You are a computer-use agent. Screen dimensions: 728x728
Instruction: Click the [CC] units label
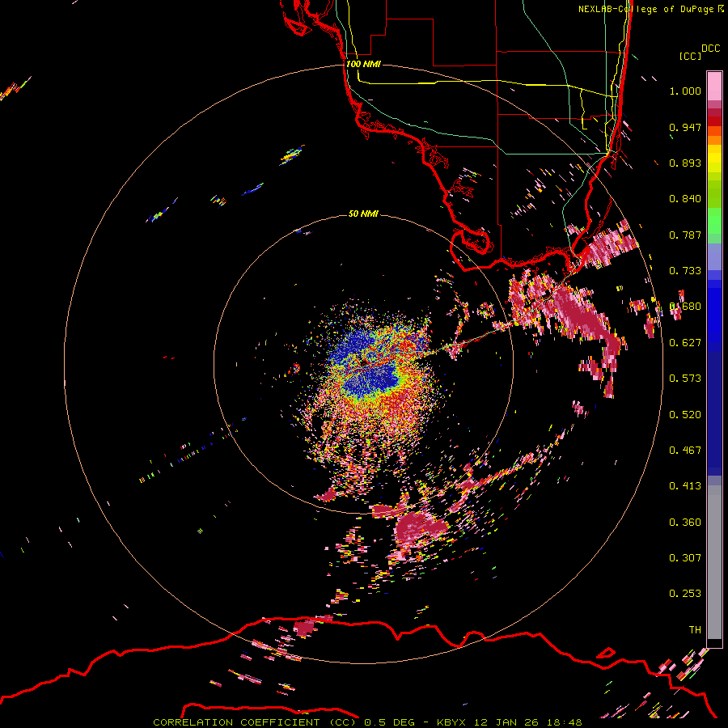tap(690, 56)
